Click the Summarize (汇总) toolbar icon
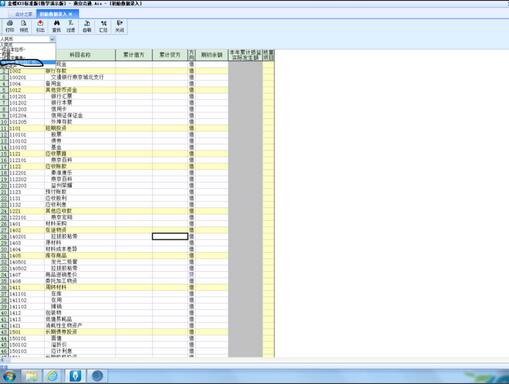The image size is (509, 384). (x=103, y=26)
